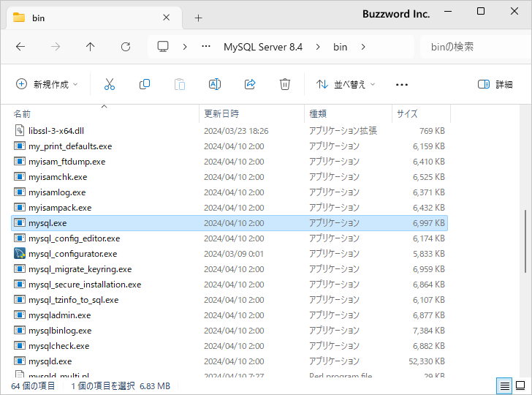Screen dimensions: 532x395
Task: Go forward with the right arrow
Action: (56, 47)
